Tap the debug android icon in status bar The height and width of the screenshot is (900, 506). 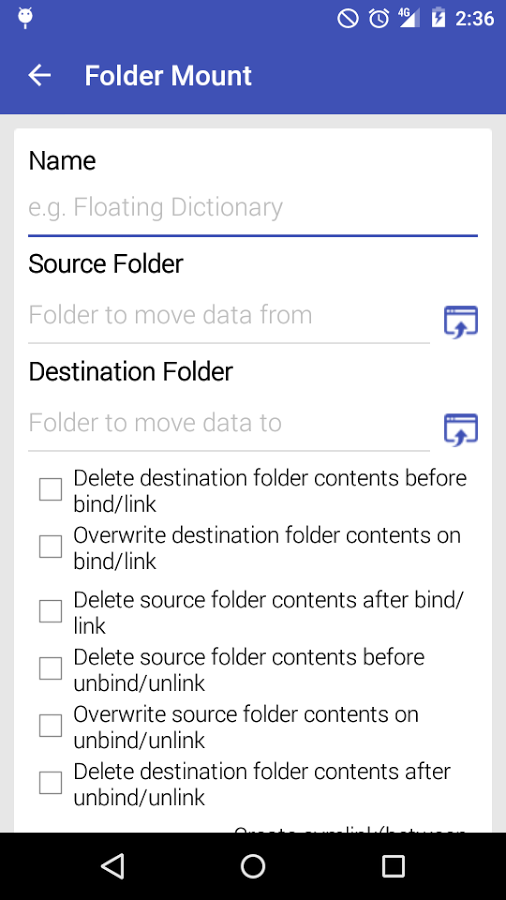click(25, 18)
